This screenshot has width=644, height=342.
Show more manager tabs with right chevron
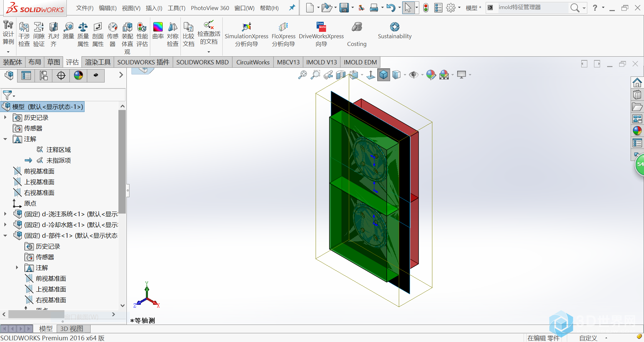121,75
